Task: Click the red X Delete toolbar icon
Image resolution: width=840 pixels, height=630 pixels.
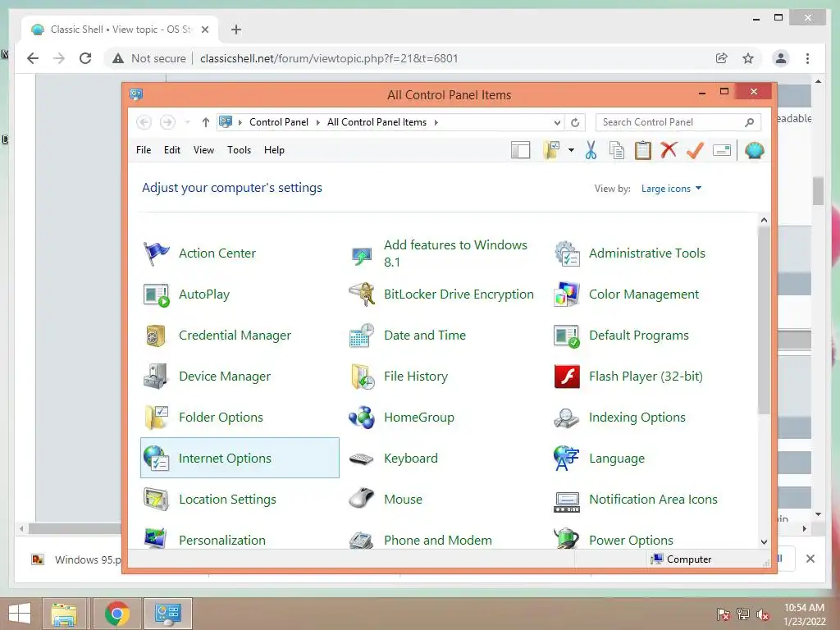Action: coord(669,150)
